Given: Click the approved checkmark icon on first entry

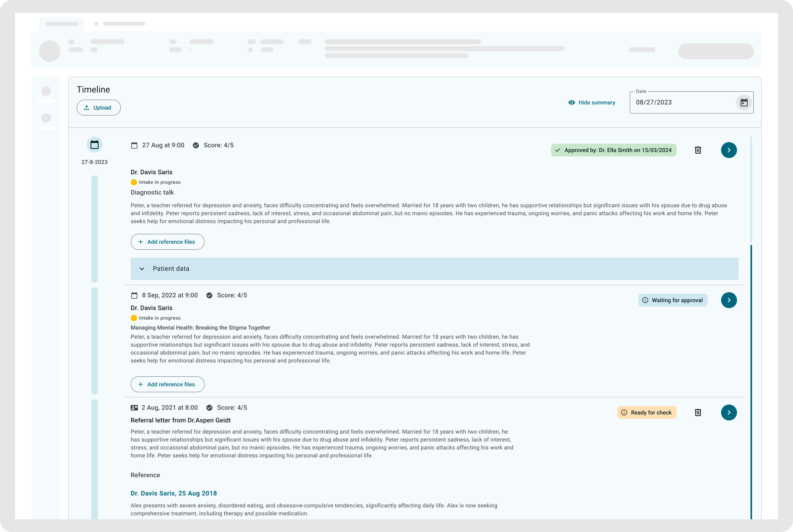Looking at the screenshot, I should point(558,150).
